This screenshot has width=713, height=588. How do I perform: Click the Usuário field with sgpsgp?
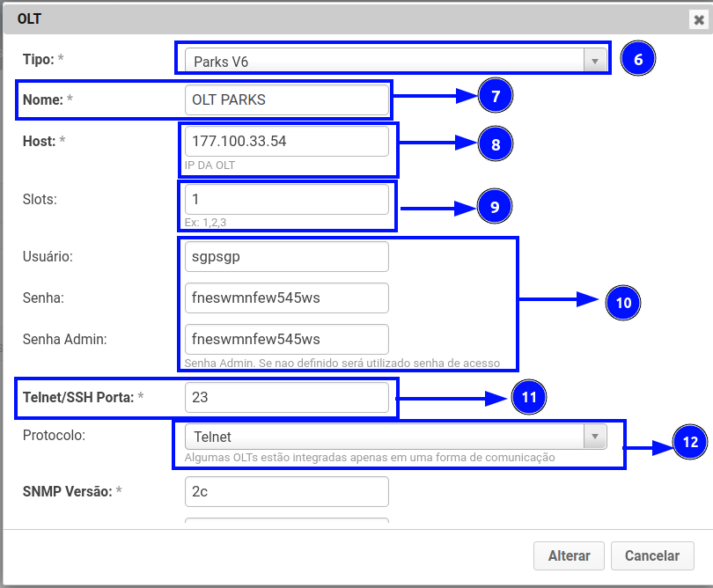point(286,257)
